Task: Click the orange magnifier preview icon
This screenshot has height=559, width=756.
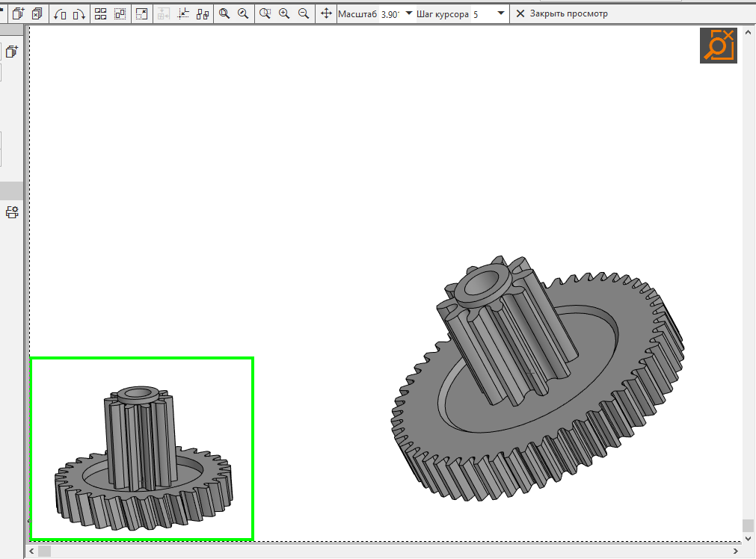Action: pyautogui.click(x=719, y=46)
